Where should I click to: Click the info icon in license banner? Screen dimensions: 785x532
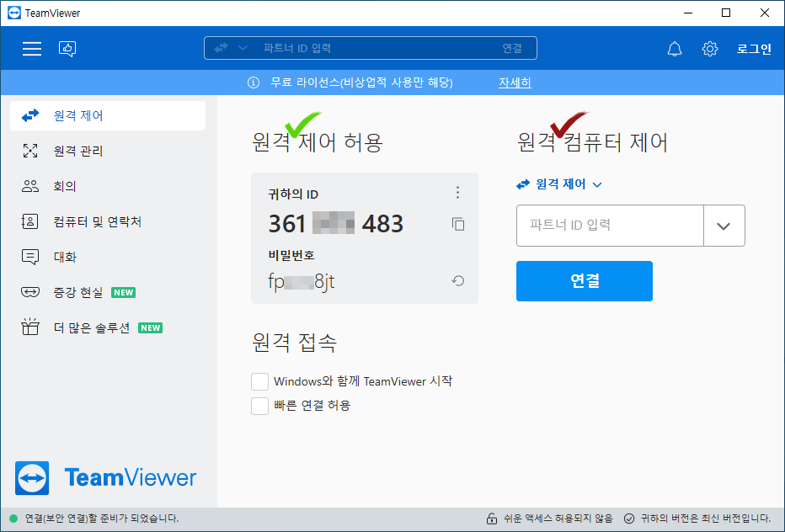254,82
